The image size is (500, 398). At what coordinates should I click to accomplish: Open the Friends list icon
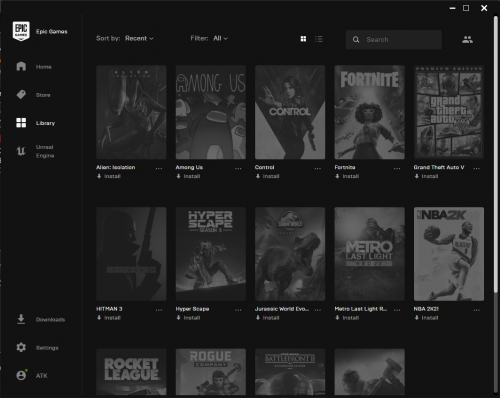[x=467, y=40]
